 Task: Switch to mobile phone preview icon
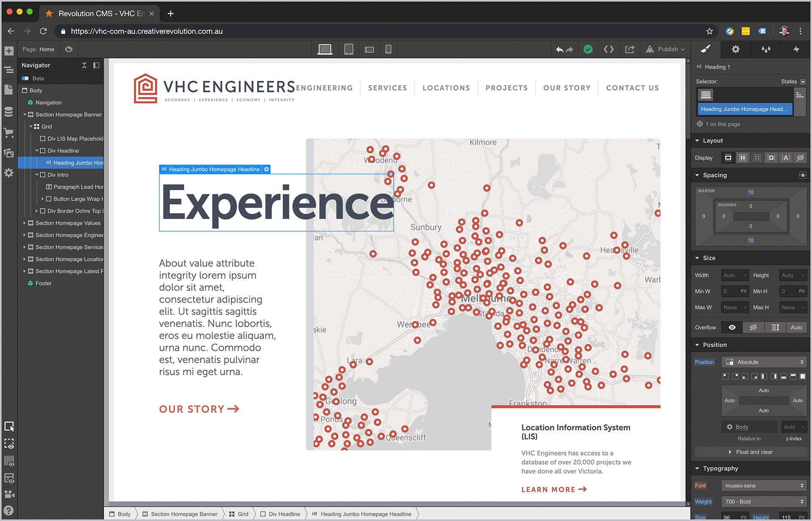pos(389,49)
